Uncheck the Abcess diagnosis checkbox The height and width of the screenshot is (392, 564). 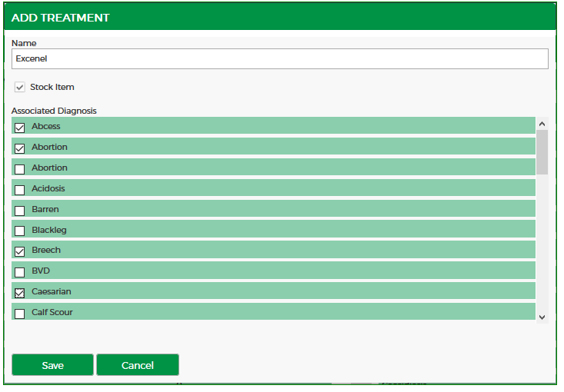point(20,128)
